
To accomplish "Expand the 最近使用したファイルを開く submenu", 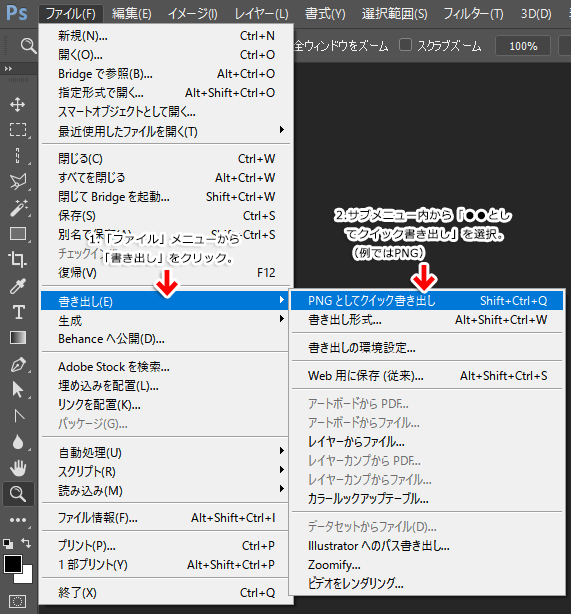I will [x=166, y=131].
